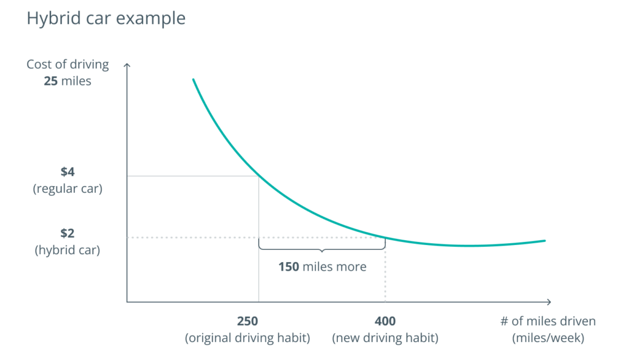This screenshot has height=364, width=637.
Task: Click the "# of miles driven" axis label
Action: pyautogui.click(x=548, y=322)
